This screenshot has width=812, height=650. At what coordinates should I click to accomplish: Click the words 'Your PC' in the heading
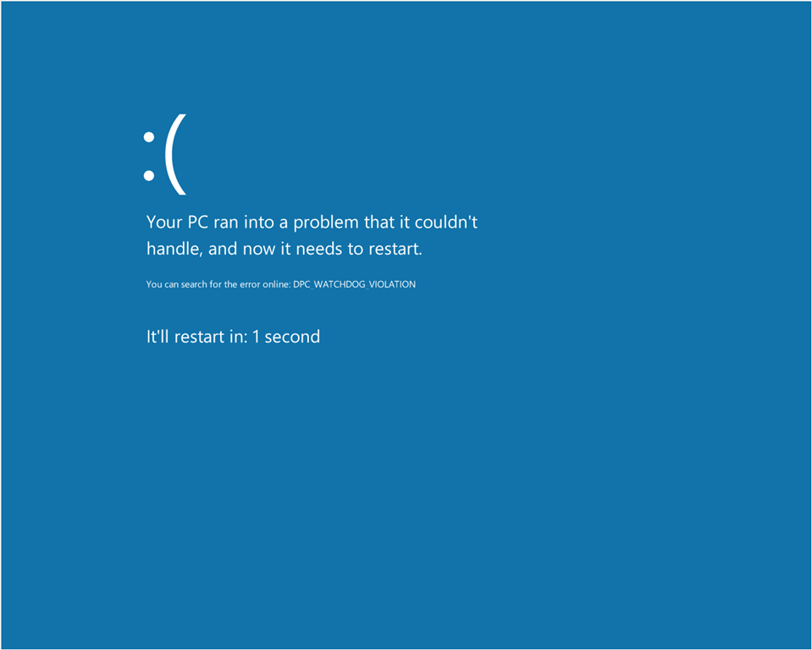point(177,222)
